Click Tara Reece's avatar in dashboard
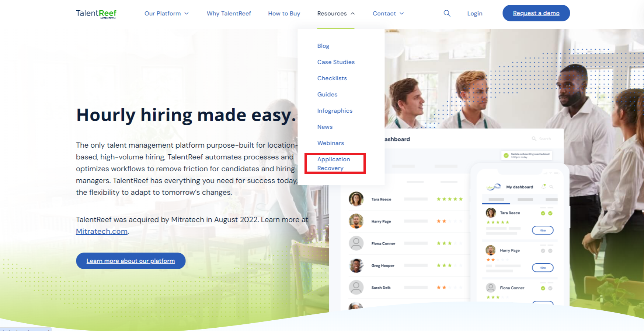This screenshot has width=644, height=331. (356, 199)
